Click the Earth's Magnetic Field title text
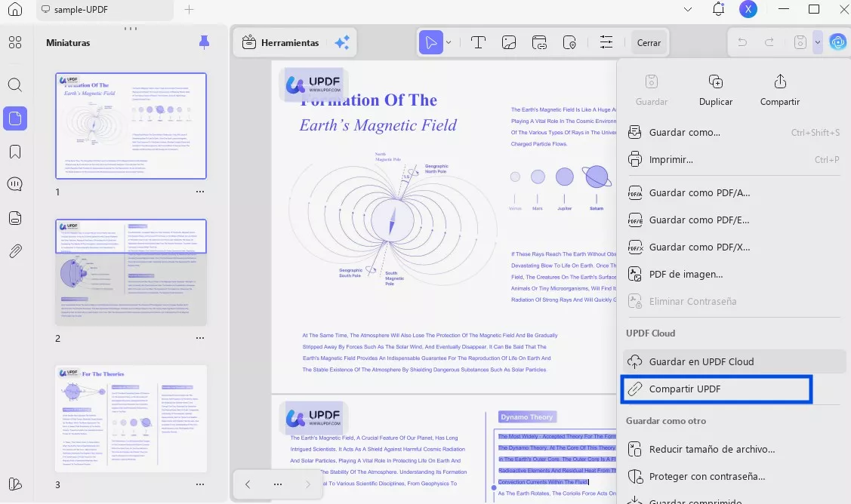Image resolution: width=851 pixels, height=504 pixels. [x=378, y=125]
